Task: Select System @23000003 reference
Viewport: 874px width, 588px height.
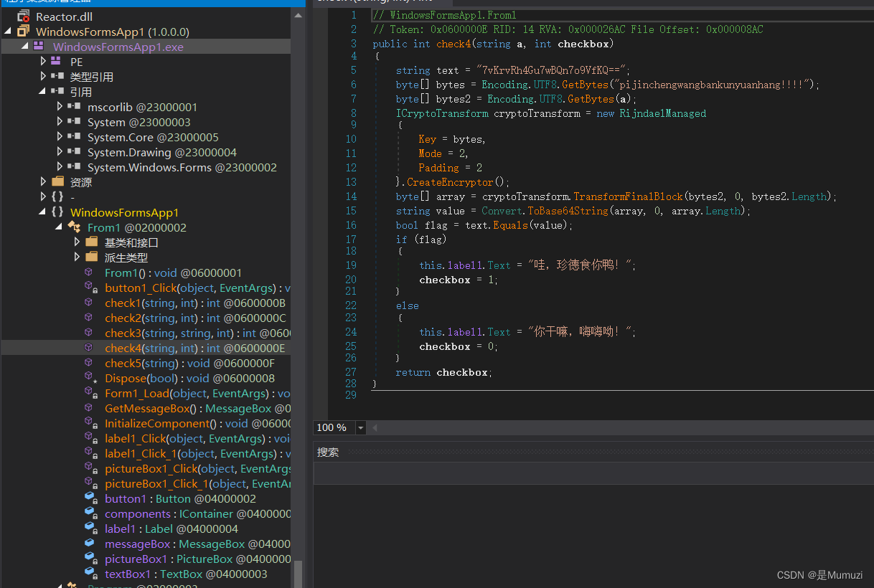Action: [x=139, y=122]
